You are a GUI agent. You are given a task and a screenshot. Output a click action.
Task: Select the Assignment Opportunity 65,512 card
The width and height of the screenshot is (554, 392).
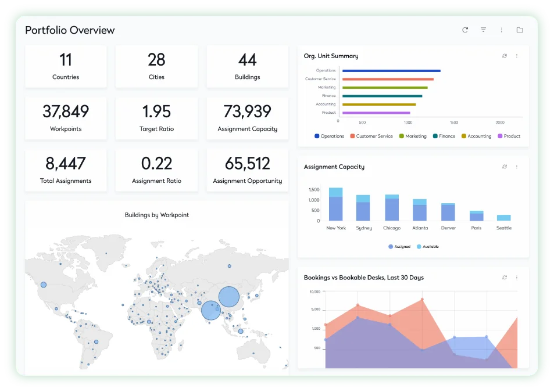point(247,170)
